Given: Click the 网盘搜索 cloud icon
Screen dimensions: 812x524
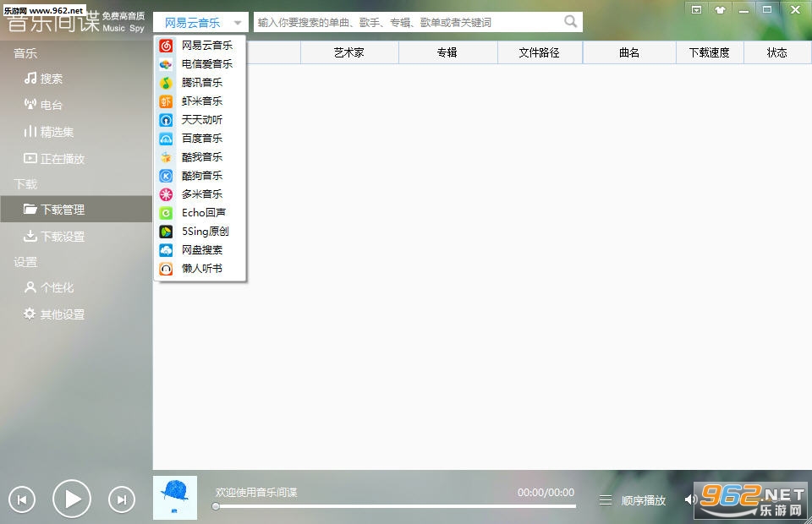Looking at the screenshot, I should 166,250.
